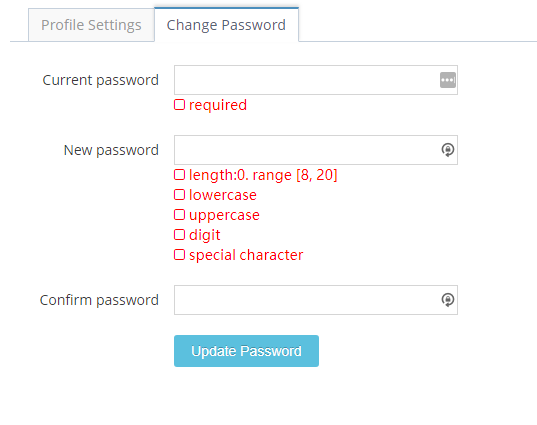The height and width of the screenshot is (425, 537).
Task: Click password generator icon in Confirm password field
Action: click(448, 300)
